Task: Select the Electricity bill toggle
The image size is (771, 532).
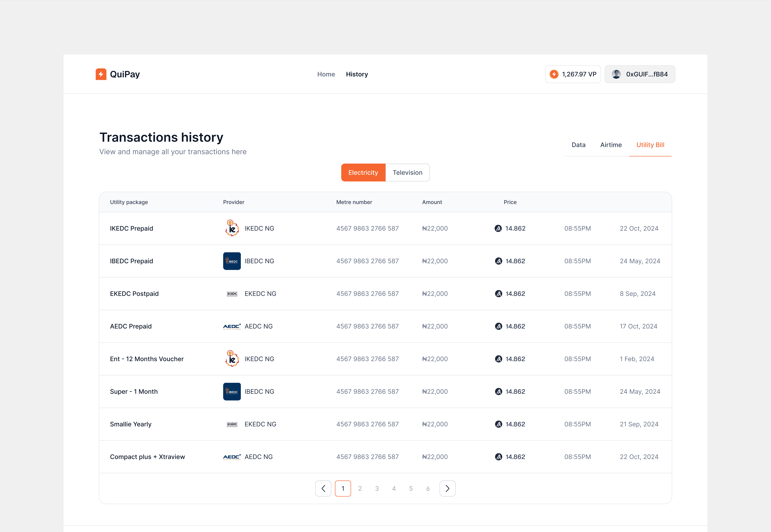Action: click(x=363, y=172)
